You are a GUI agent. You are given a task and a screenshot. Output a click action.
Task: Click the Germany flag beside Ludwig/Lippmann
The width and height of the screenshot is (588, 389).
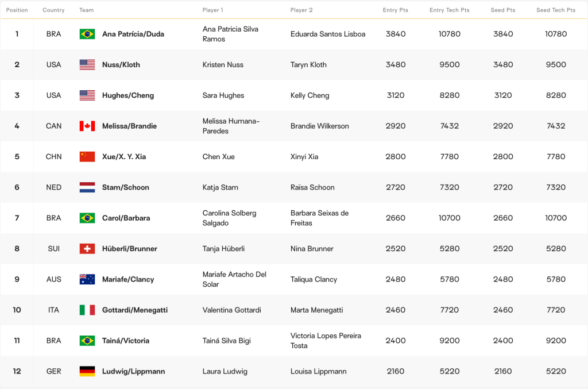coord(87,371)
